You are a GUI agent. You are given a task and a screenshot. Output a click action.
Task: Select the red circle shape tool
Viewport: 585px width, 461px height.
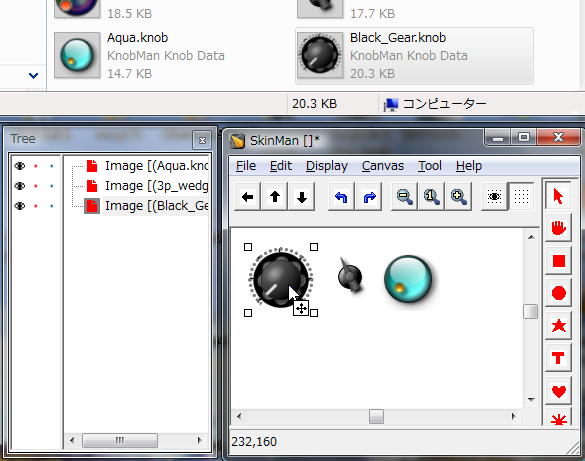coord(558,293)
